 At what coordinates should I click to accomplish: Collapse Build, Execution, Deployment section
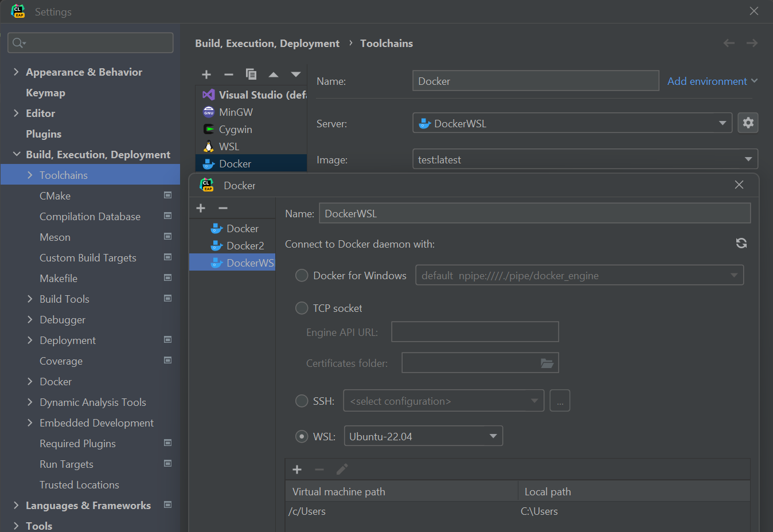pos(16,154)
